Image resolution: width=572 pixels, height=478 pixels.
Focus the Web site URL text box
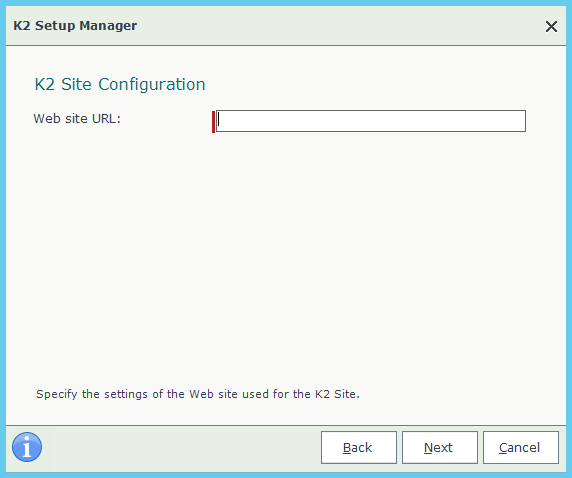tap(371, 121)
